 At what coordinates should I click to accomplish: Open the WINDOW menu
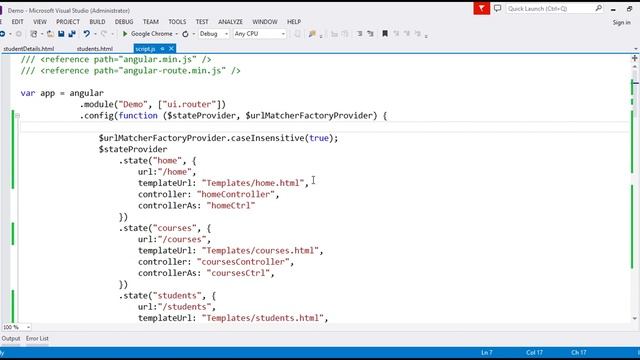pyautogui.click(x=264, y=22)
